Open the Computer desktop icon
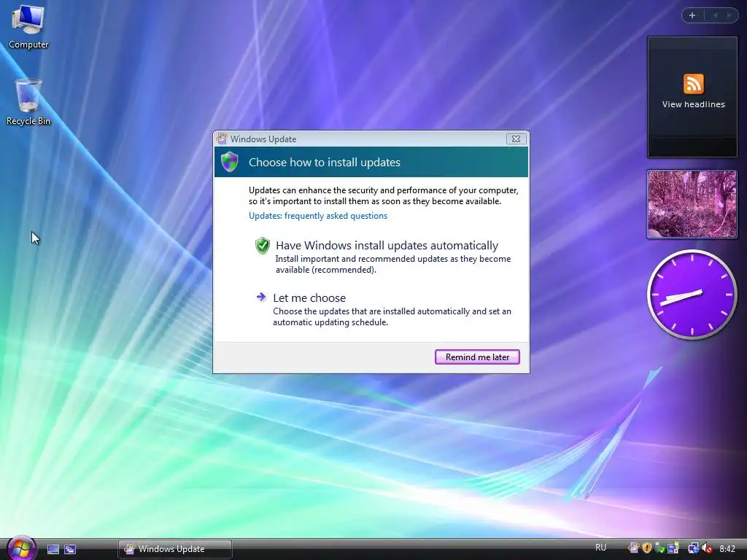The image size is (747, 560). (28, 26)
